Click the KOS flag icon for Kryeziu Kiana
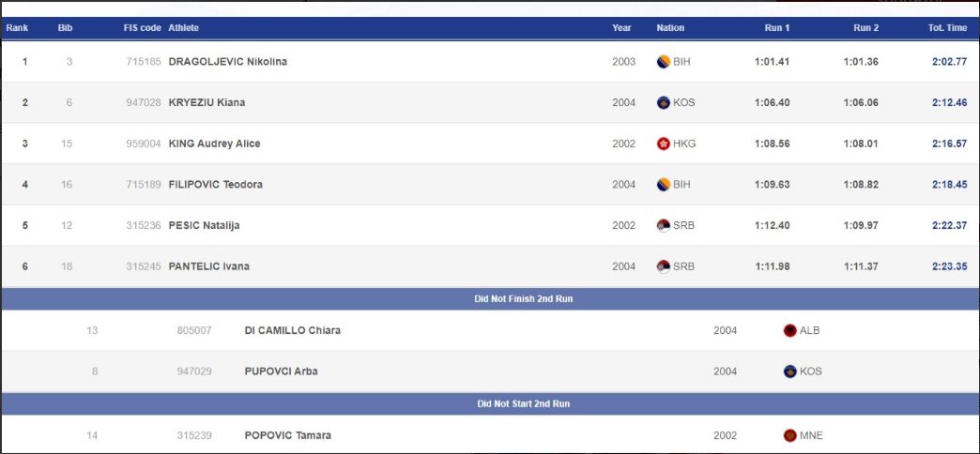 click(x=663, y=102)
